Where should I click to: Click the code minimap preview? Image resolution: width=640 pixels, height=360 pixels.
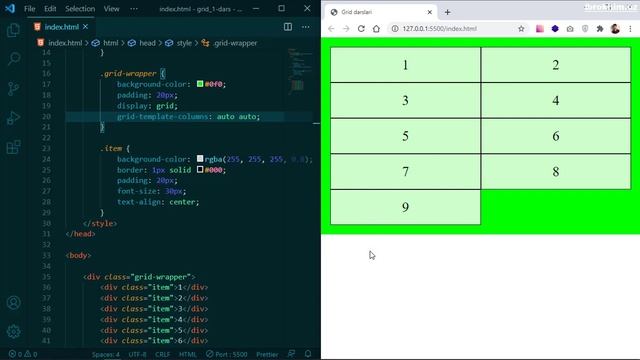pyautogui.click(x=300, y=71)
